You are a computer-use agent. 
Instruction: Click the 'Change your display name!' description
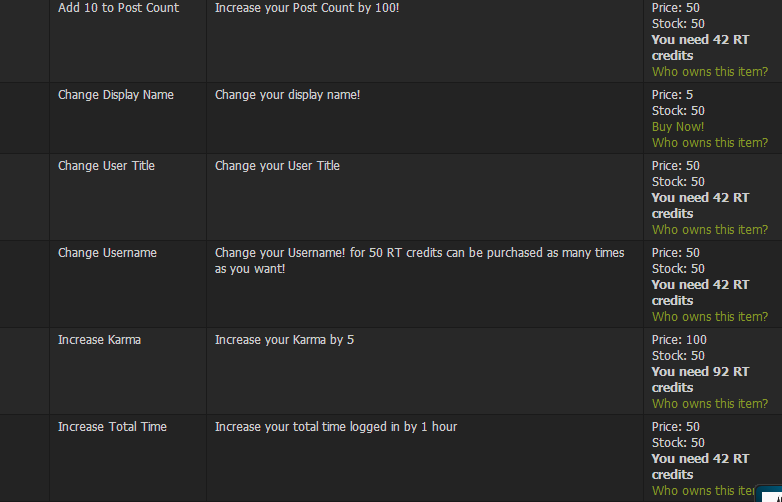pos(287,95)
